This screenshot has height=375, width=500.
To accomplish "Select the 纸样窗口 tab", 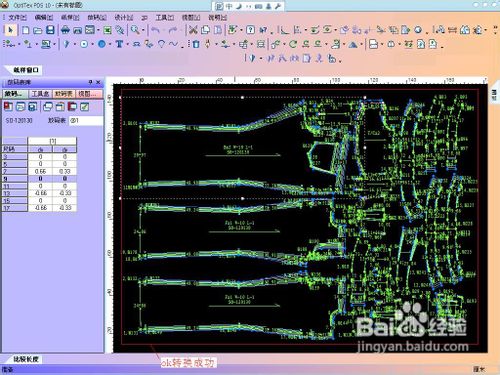I will point(26,70).
